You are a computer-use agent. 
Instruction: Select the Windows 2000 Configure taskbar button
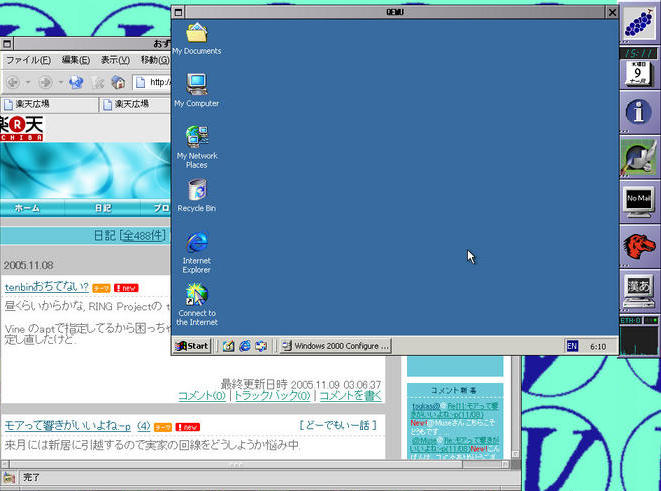[x=335, y=346]
